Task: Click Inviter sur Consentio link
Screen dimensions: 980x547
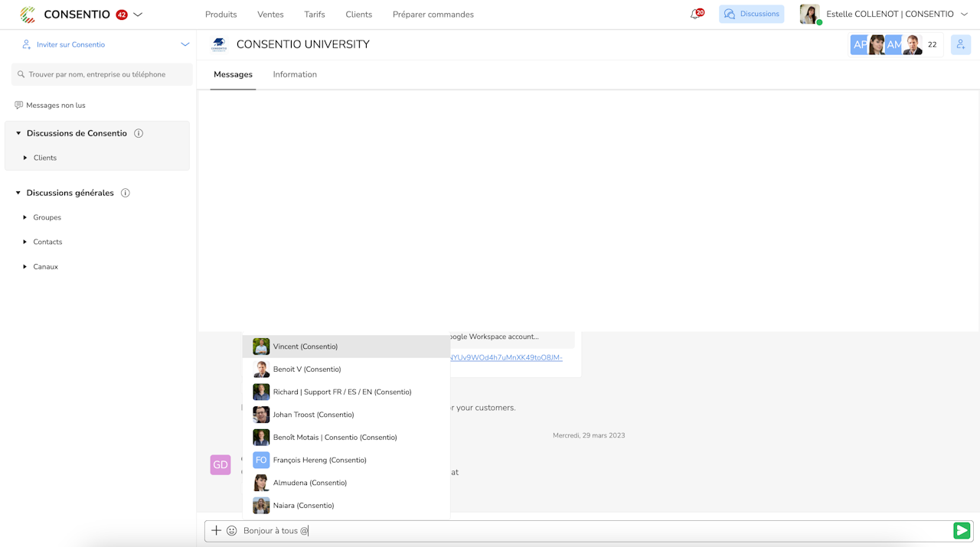Action: coord(70,44)
